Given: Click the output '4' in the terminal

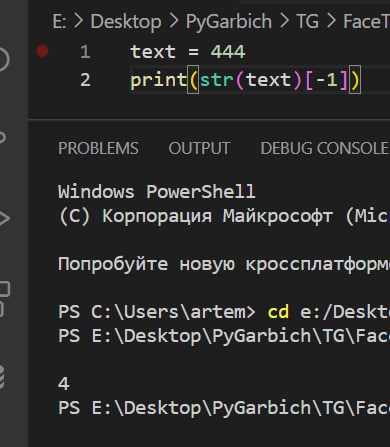Looking at the screenshot, I should 63,384.
